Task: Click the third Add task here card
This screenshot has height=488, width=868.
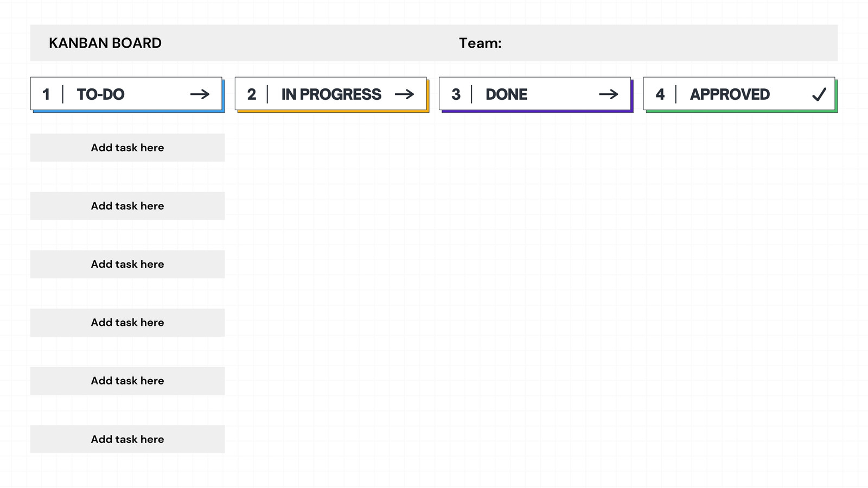Action: click(127, 264)
